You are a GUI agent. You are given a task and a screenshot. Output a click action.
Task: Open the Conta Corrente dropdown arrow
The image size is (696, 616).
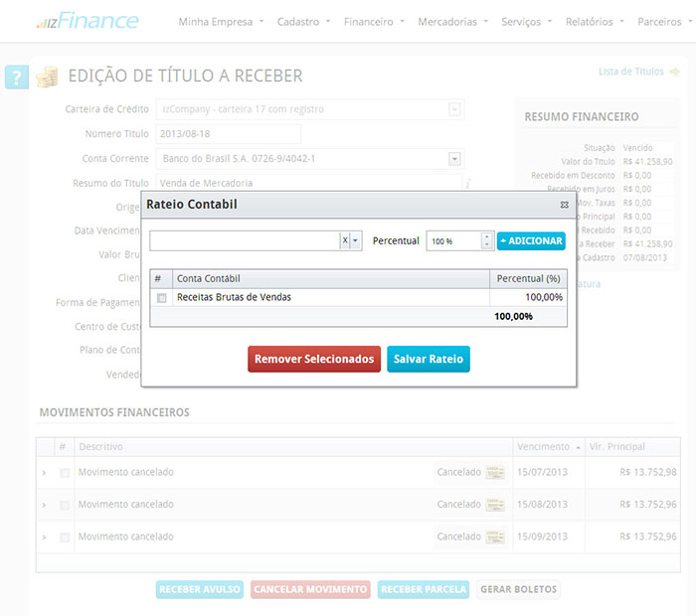coord(454,159)
